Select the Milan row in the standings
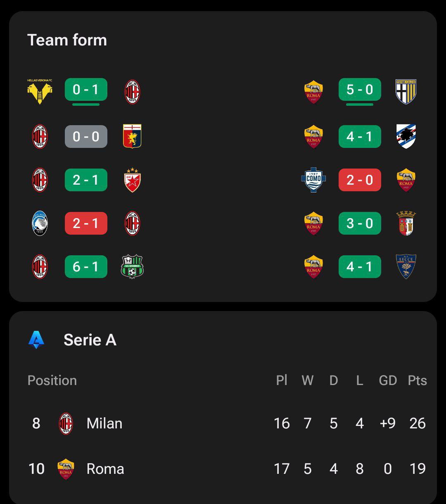This screenshot has width=446, height=504. tap(223, 423)
